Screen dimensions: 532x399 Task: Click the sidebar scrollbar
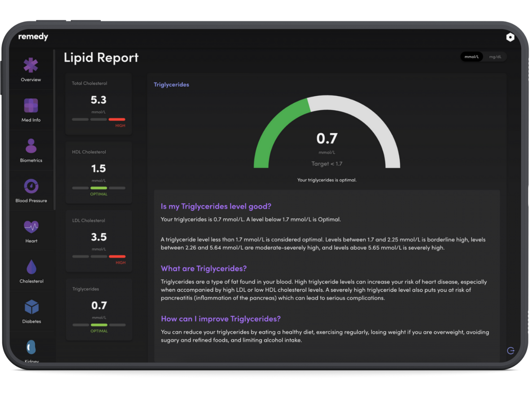(54, 129)
